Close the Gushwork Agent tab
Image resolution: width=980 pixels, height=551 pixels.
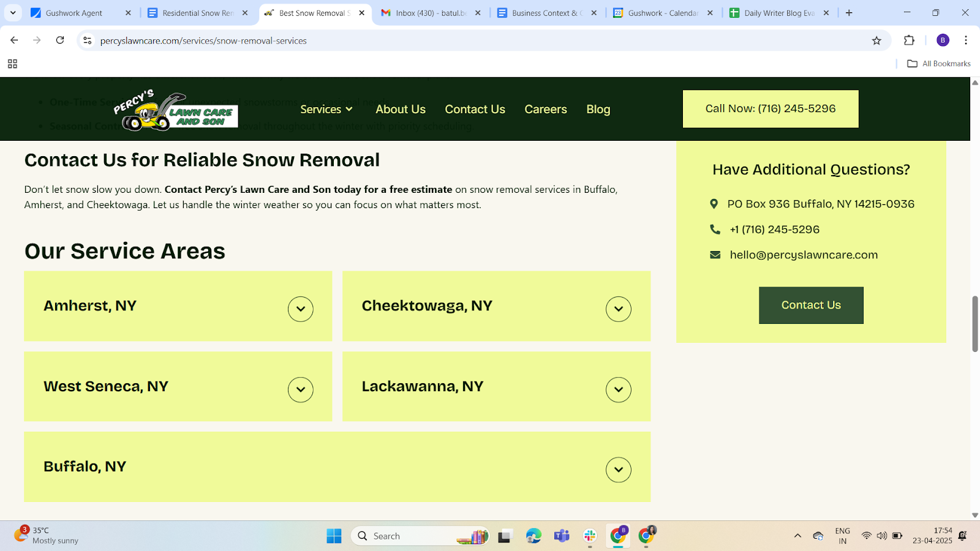point(128,13)
